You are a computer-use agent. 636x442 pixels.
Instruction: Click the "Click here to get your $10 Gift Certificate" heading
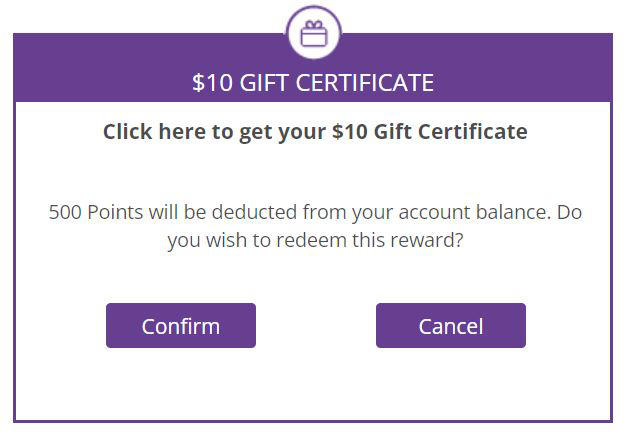315,132
